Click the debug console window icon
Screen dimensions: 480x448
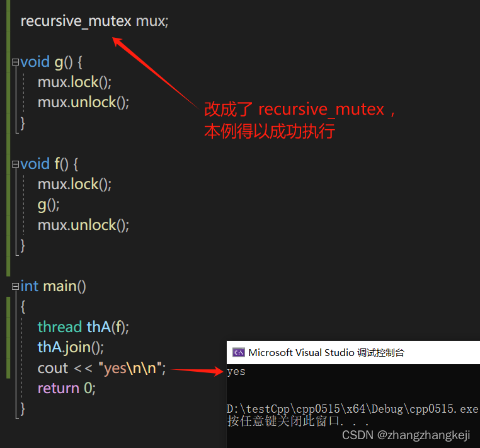point(238,352)
